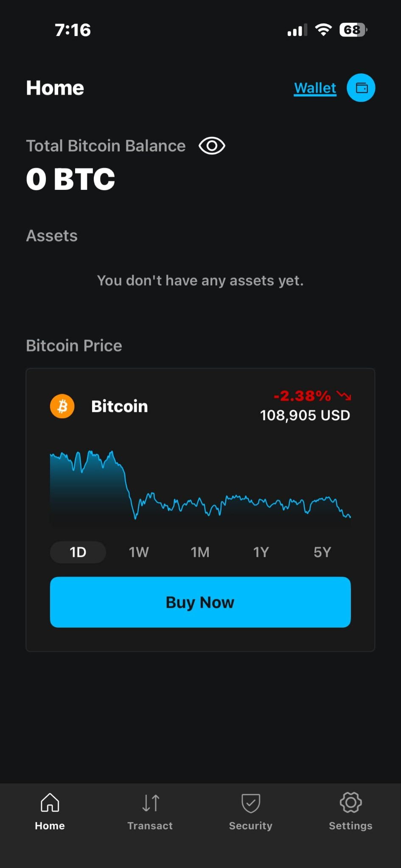Switch chart to 1M range
The image size is (401, 868).
[x=200, y=552]
